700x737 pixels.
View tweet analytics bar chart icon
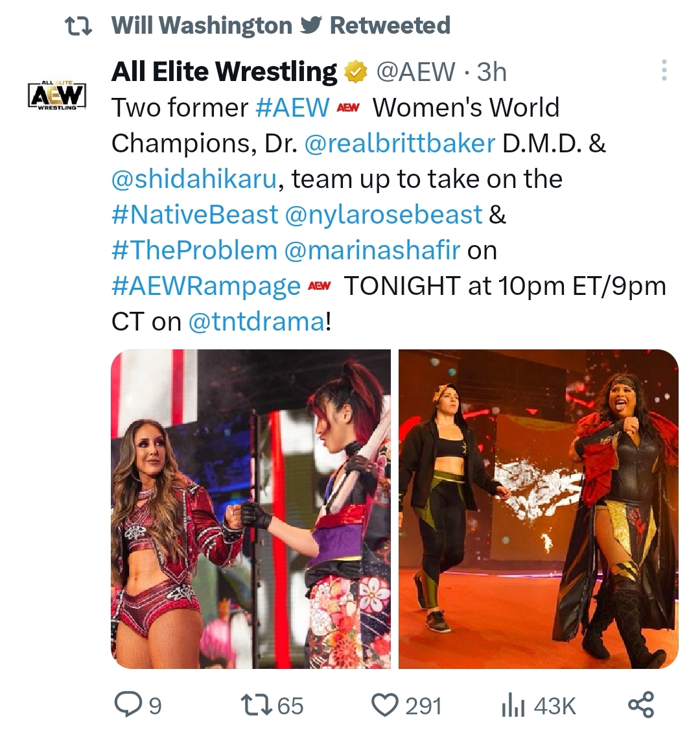513,706
